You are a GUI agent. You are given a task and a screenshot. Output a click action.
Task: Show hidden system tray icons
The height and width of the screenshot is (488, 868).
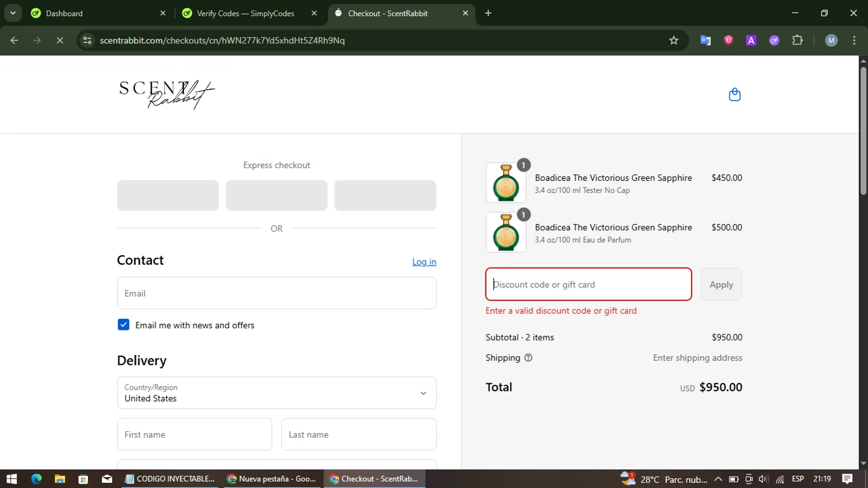tap(718, 479)
